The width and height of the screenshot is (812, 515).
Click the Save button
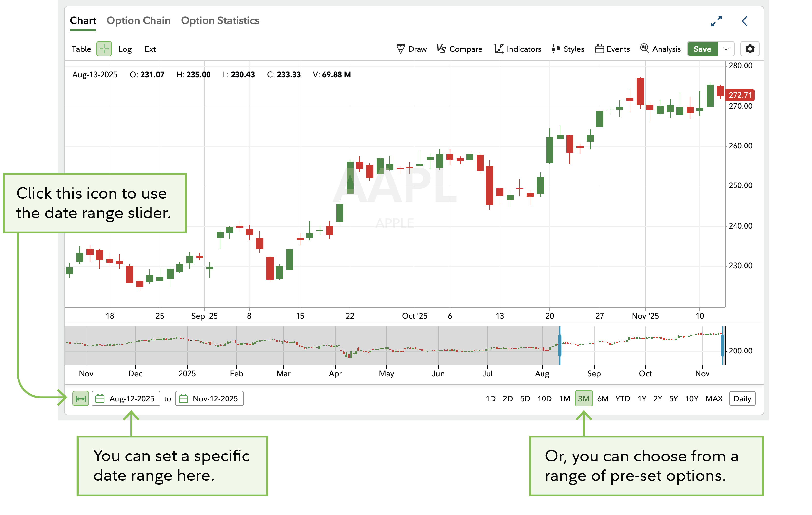click(702, 49)
